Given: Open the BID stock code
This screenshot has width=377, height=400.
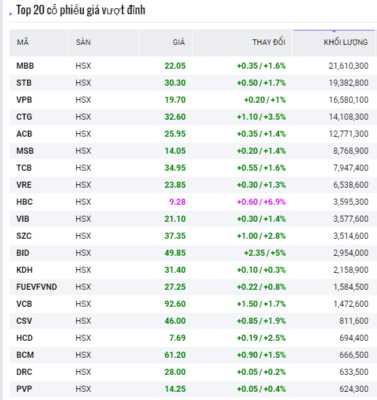Looking at the screenshot, I should pyautogui.click(x=23, y=253).
